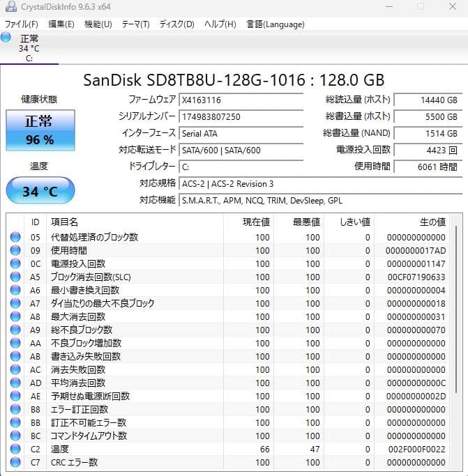This screenshot has width=468, height=476.
Task: Open the 言語(Language) menu
Action: coord(275,24)
